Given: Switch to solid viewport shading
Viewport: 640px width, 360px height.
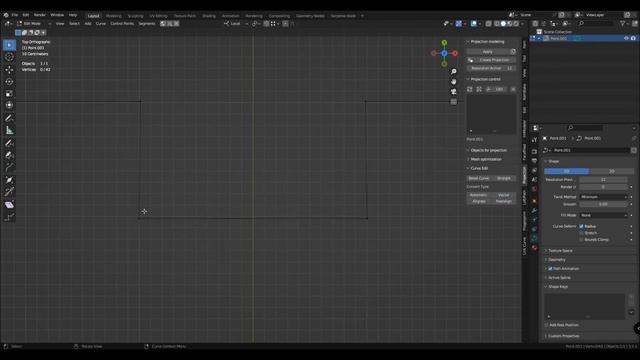Looking at the screenshot, I should click(503, 24).
